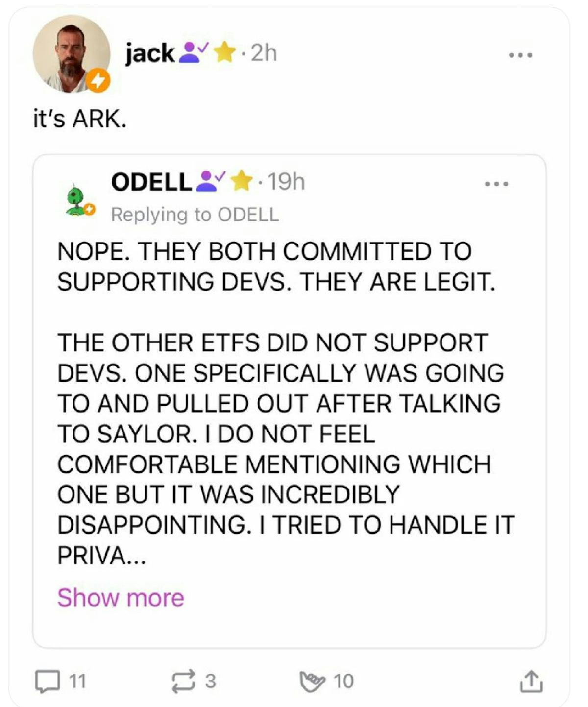Image resolution: width=588 pixels, height=707 pixels.
Task: Click the ODELL author name
Action: coord(151,182)
